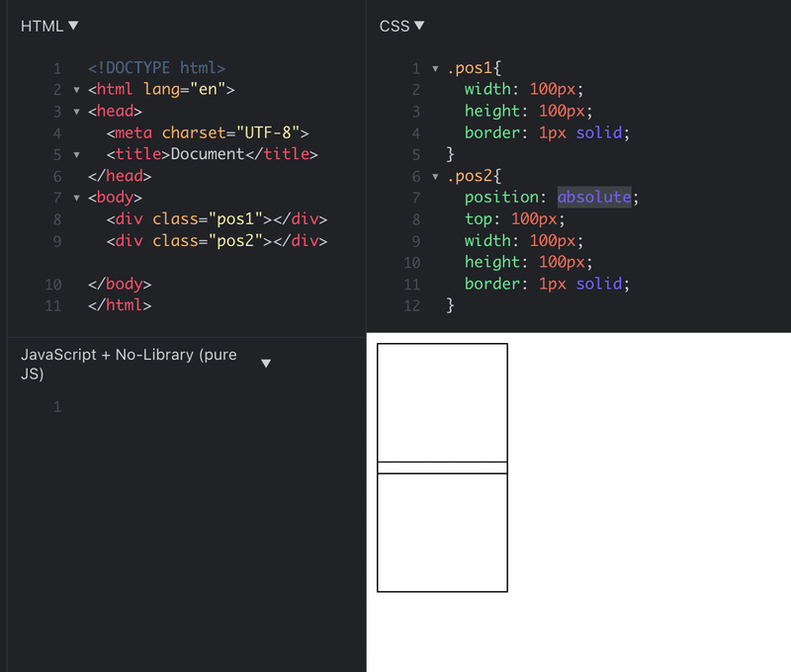
Task: Click the CSS panel label
Action: tap(395, 26)
